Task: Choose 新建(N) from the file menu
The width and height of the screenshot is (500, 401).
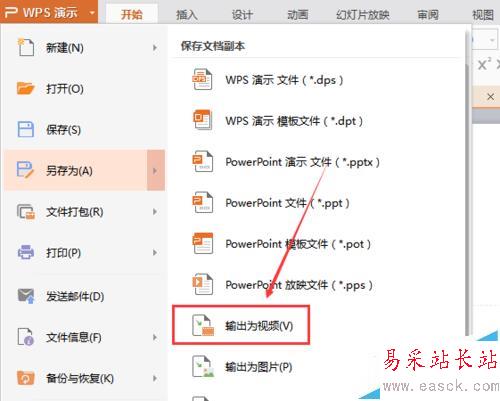Action: coord(85,48)
